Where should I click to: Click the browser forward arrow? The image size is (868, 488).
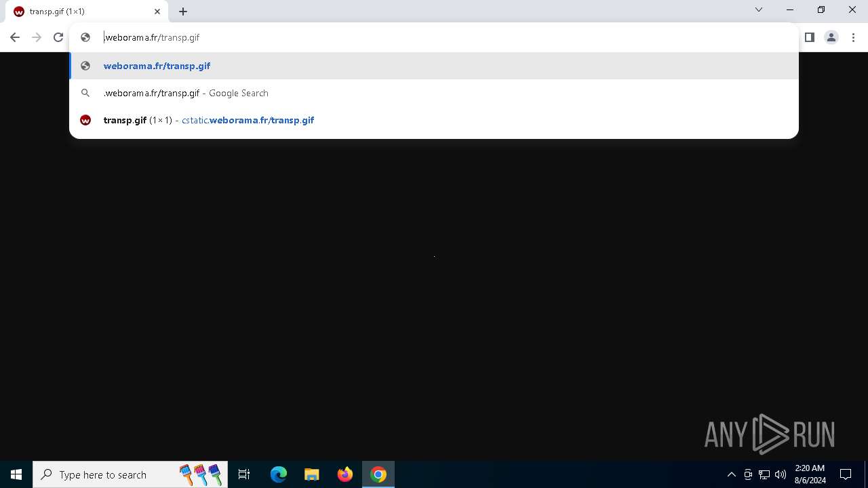tap(37, 37)
